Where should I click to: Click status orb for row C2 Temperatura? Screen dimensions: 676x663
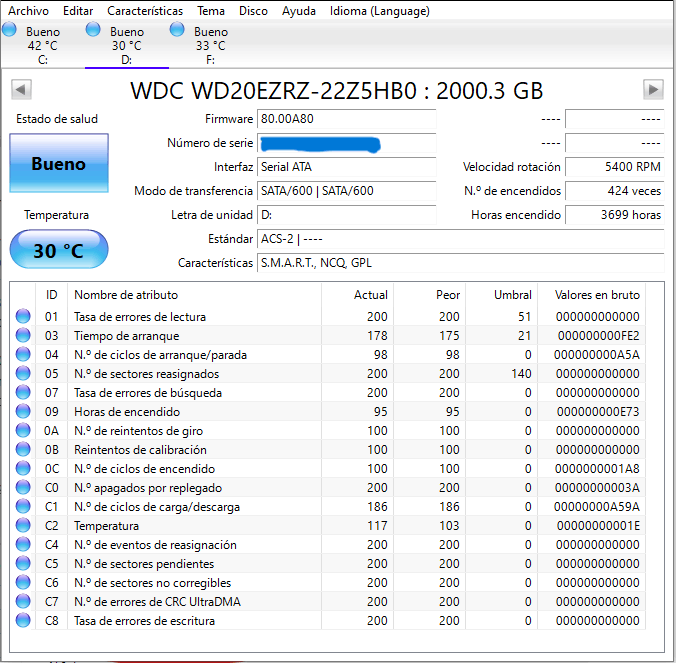[x=23, y=525]
